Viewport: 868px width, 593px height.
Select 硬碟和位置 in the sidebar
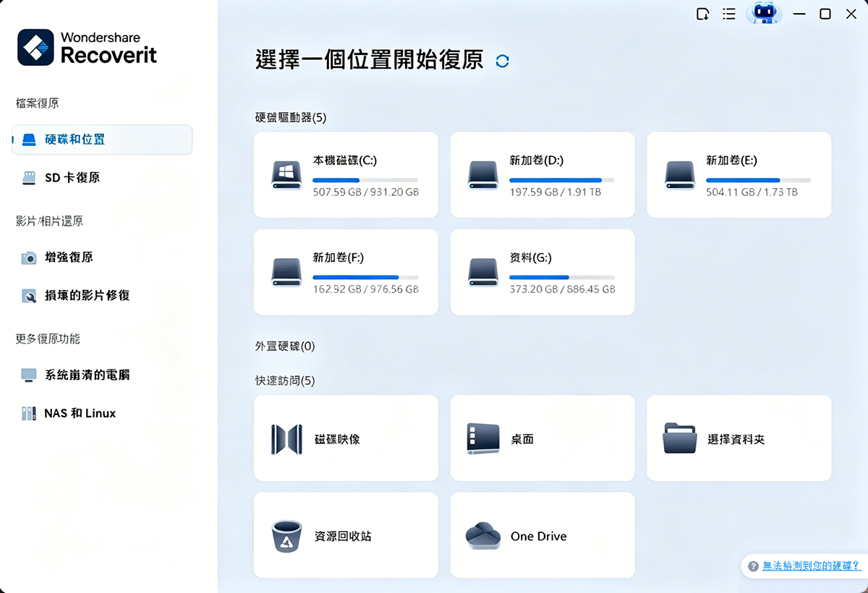coord(102,140)
